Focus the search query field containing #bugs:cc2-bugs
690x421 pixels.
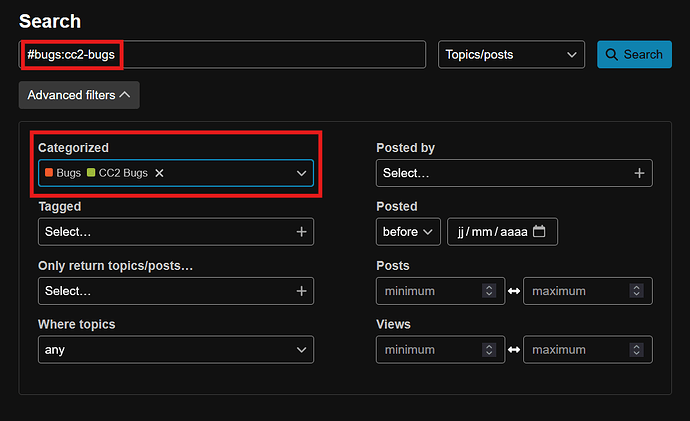tap(222, 55)
